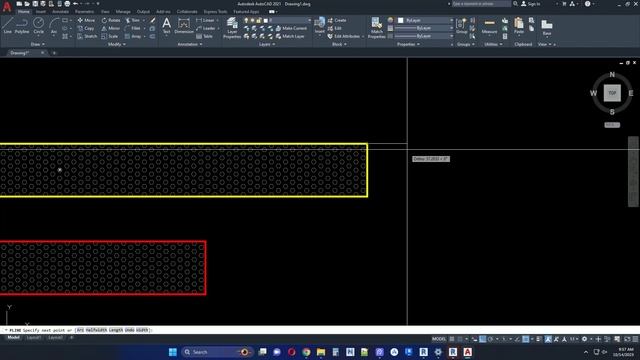Viewport: 640px width, 360px height.
Task: Select the Polyline tool
Action: point(22,25)
